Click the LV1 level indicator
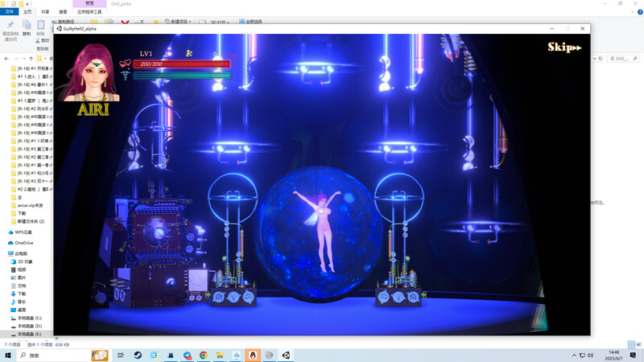 [146, 54]
